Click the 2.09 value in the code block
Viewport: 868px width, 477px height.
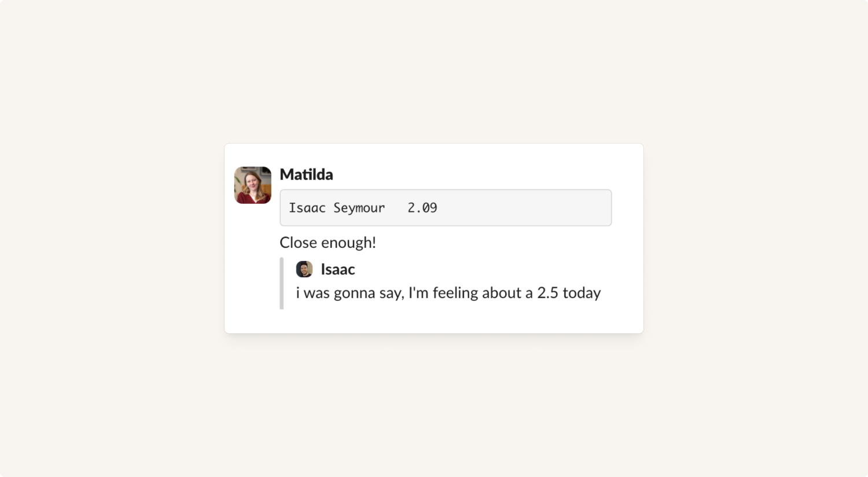coord(422,208)
